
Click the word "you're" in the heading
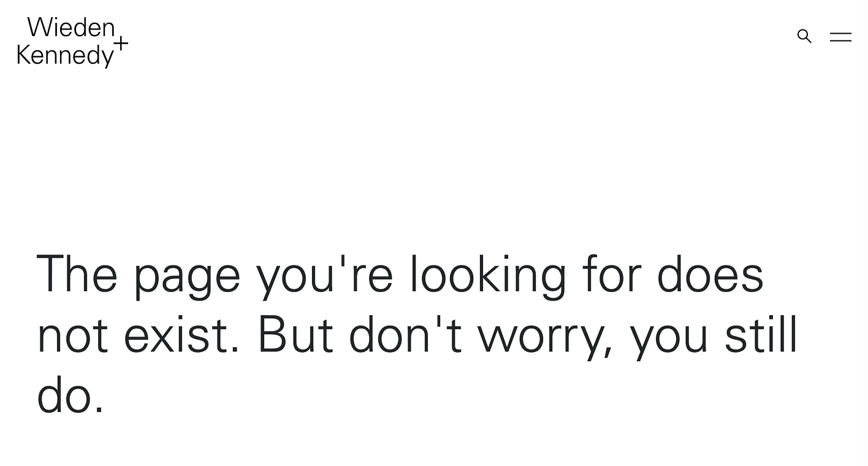point(325,275)
